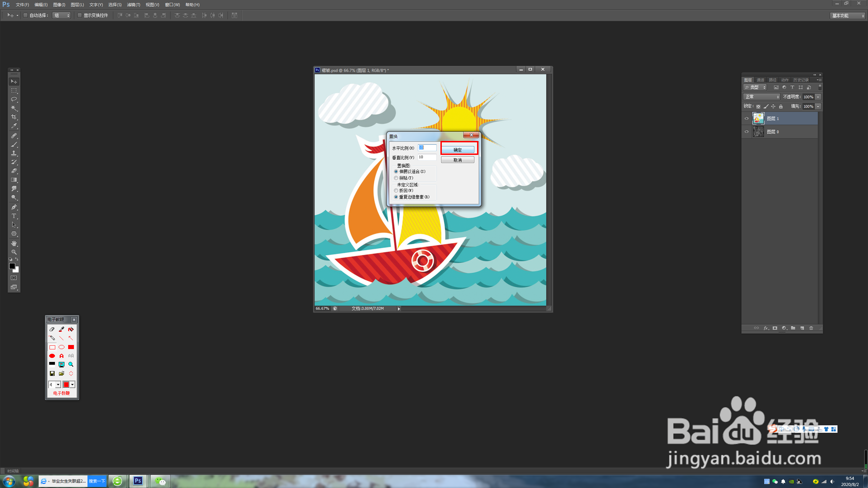Select the Hand tool
This screenshot has width=868, height=488.
(x=14, y=243)
